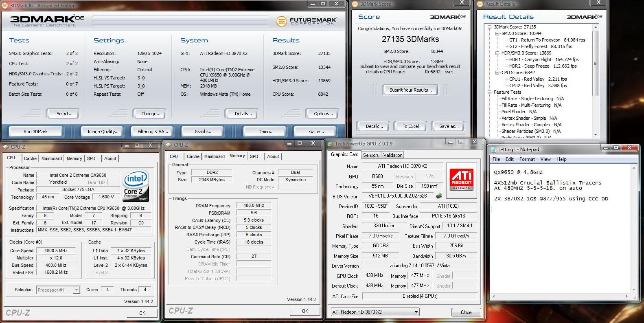Collapse the SM2.0 Score: 10344 node

(x=497, y=33)
